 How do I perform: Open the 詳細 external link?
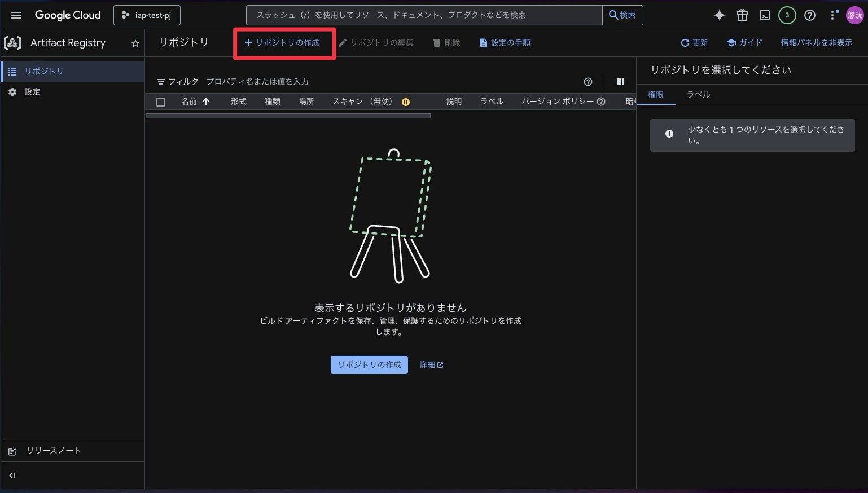[431, 365]
